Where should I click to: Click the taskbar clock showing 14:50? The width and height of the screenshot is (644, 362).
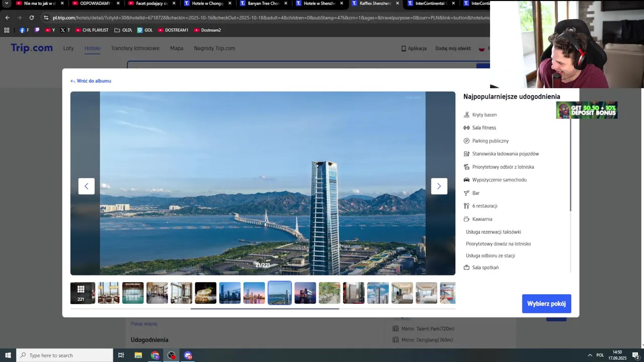pyautogui.click(x=617, y=355)
